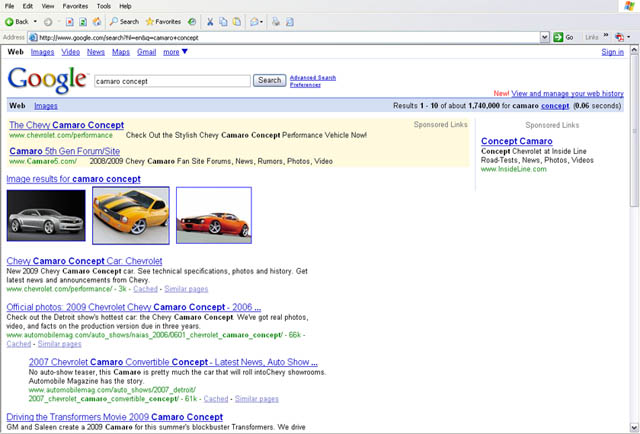Expand Google's 'more' services dropdown
The width and height of the screenshot is (640, 434).
click(x=176, y=51)
